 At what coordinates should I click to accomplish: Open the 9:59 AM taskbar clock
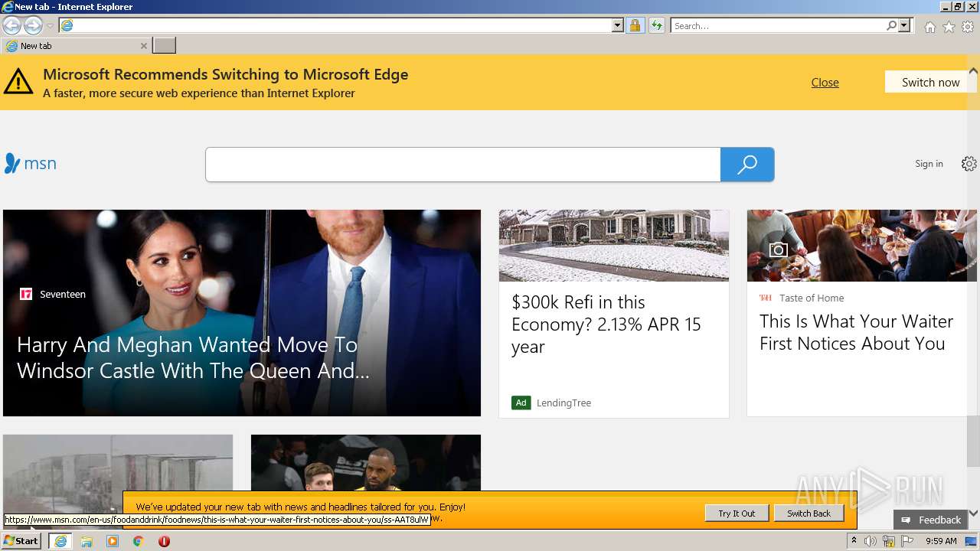pyautogui.click(x=941, y=541)
